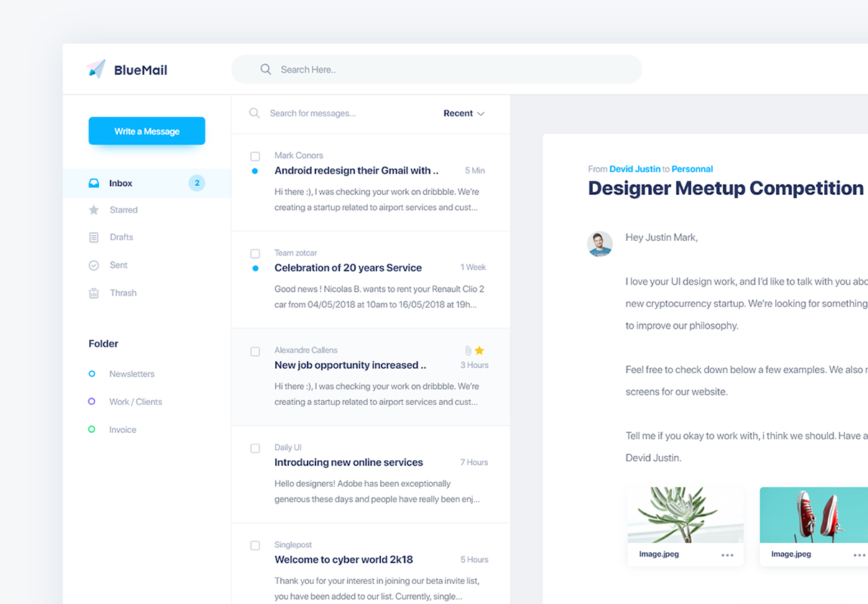Viewport: 868px width, 604px height.
Task: Click the Hey Justin Mark, greeting line
Action: point(662,237)
